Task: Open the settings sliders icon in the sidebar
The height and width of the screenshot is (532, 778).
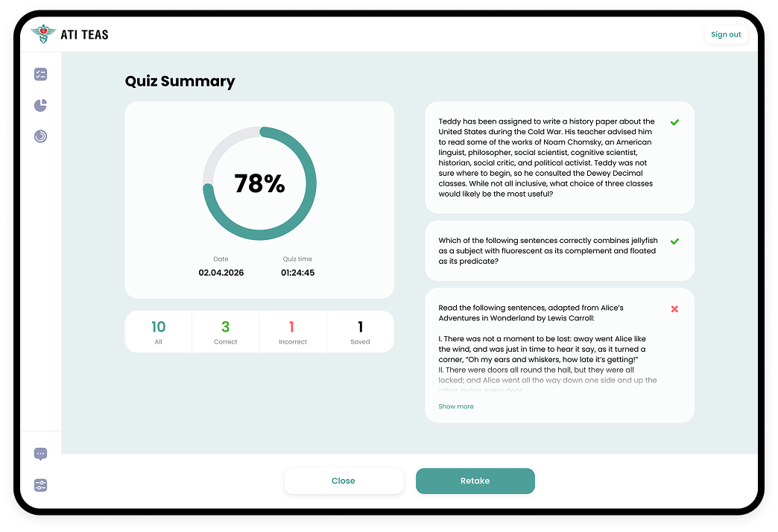Action: click(x=40, y=485)
